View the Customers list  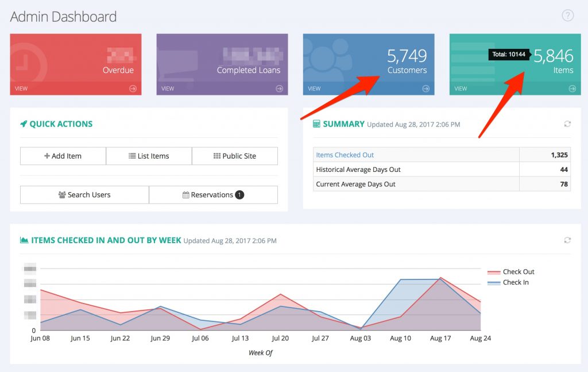click(x=314, y=89)
